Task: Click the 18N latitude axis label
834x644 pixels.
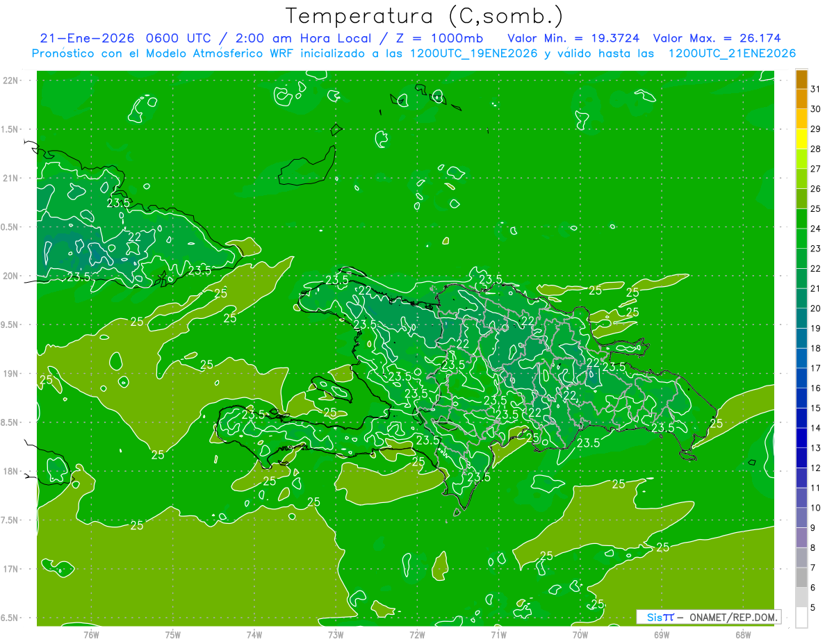Action: [x=11, y=471]
